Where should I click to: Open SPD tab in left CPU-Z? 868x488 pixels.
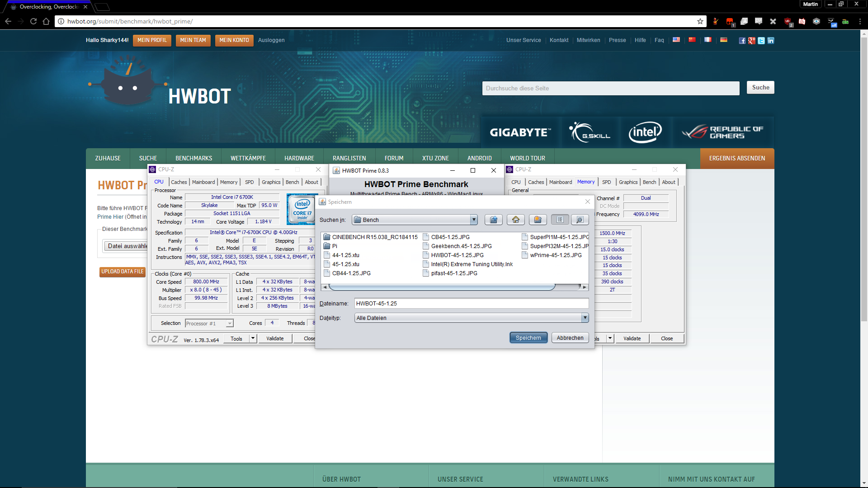click(x=250, y=182)
